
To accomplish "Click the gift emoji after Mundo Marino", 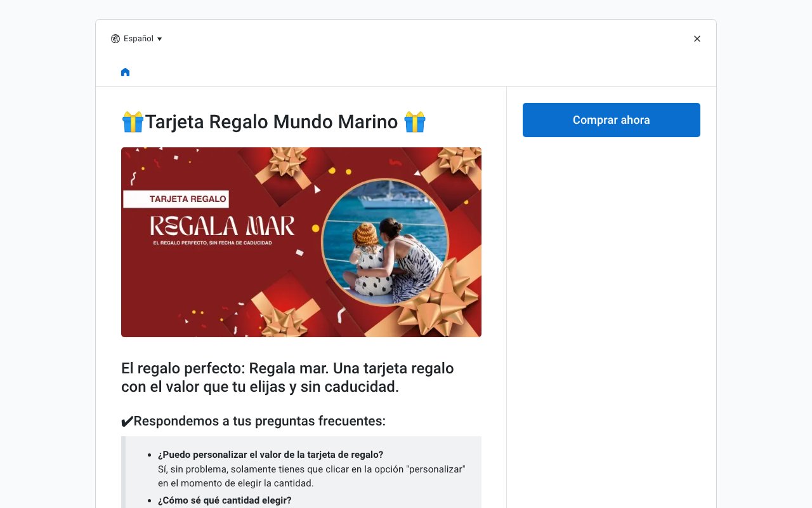I will [x=415, y=121].
